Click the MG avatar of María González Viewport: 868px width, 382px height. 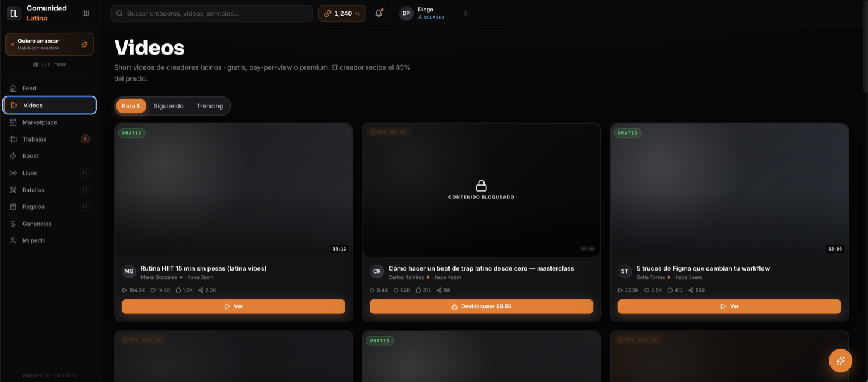pos(129,271)
